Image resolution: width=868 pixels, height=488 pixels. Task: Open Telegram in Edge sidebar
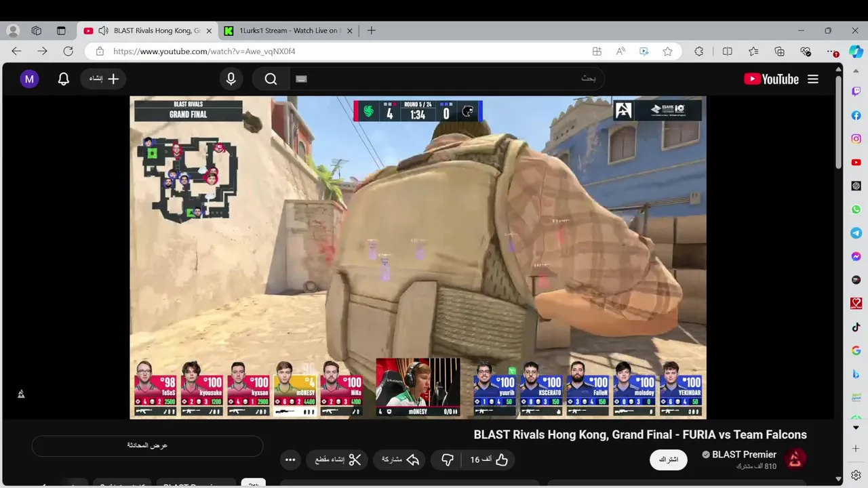coord(856,233)
